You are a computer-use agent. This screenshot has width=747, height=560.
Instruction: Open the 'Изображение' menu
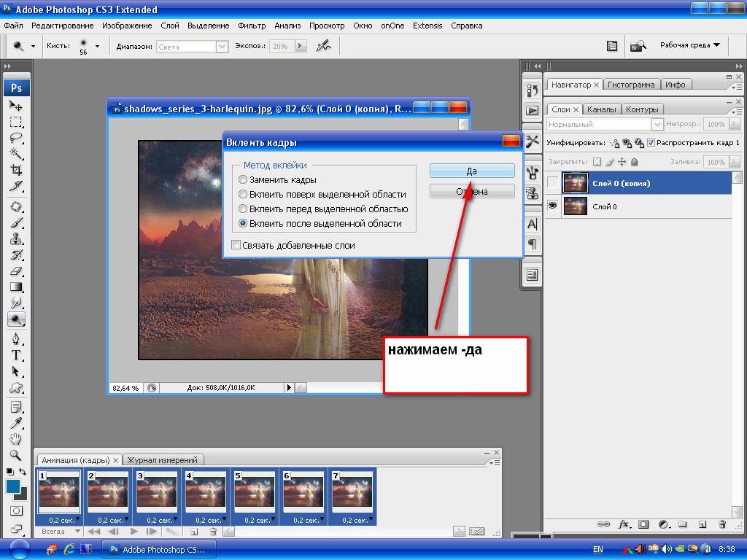(x=127, y=26)
